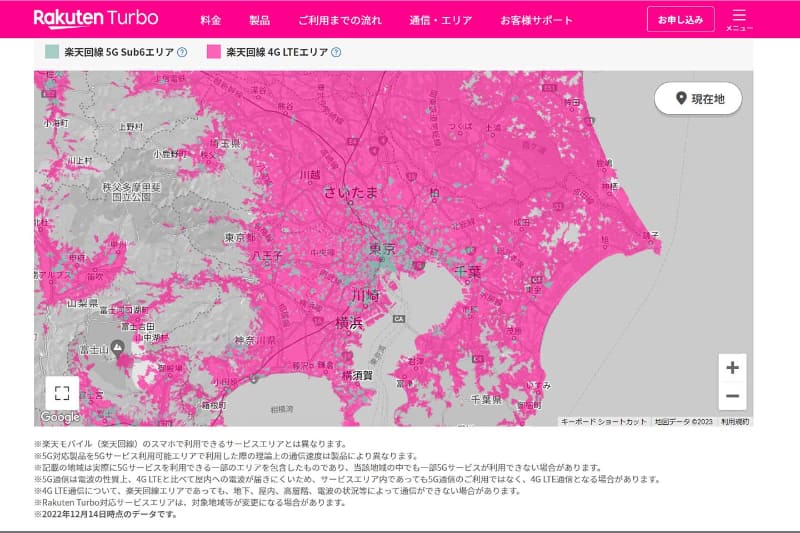Click the さいたま label on the map
Screen dimensions: 800x533
coord(352,192)
